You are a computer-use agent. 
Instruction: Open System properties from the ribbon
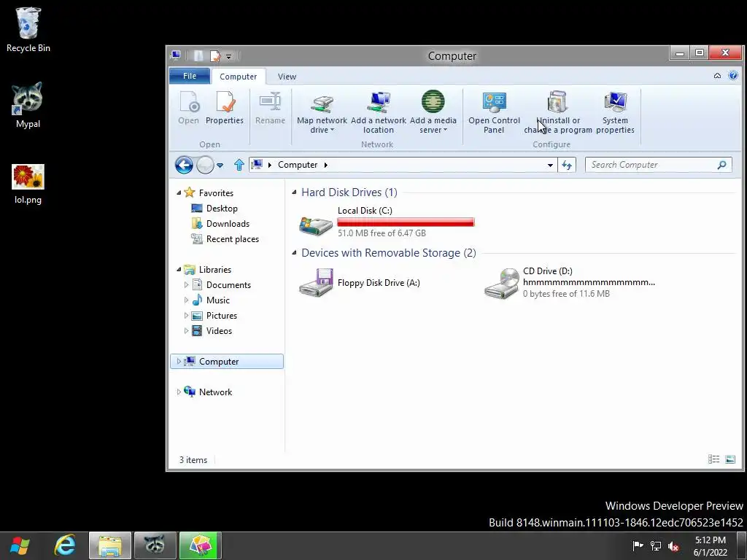[x=615, y=112]
